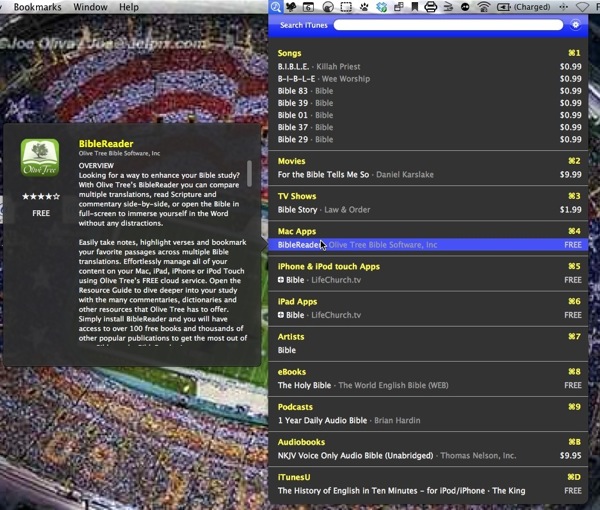The height and width of the screenshot is (510, 600).
Task: Select the iTunesU category header
Action: [x=294, y=477]
